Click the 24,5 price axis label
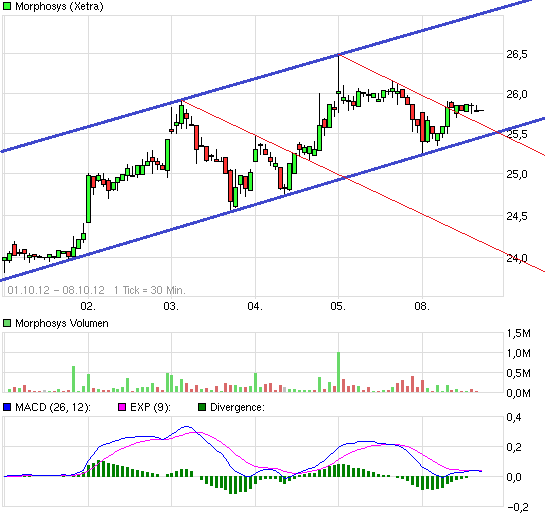545x515 pixels. [517, 216]
